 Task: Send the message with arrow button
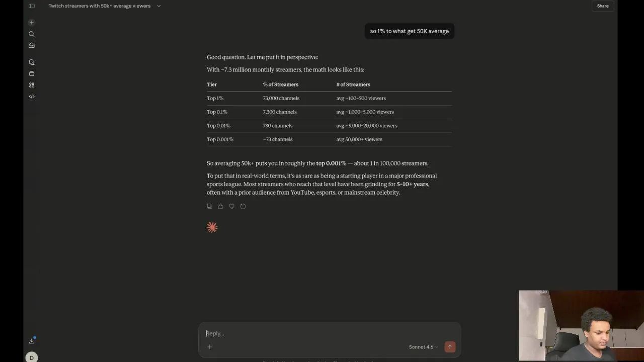[x=450, y=347]
